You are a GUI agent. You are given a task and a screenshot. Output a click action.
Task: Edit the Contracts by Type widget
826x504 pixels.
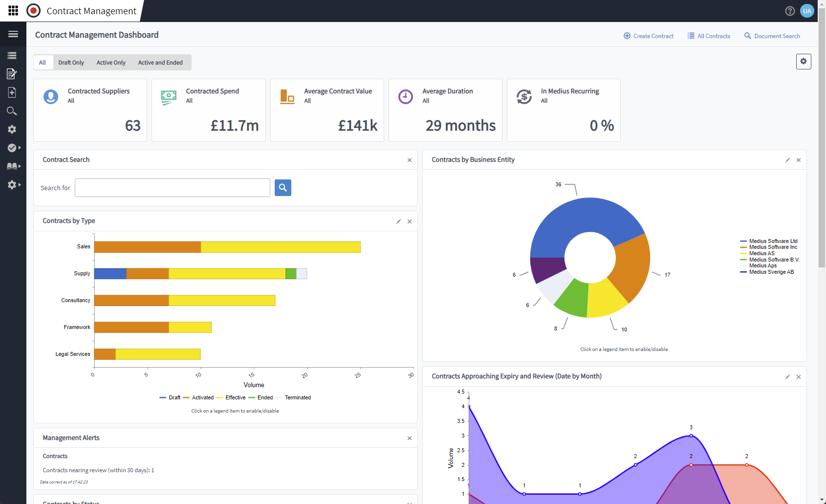pos(398,221)
